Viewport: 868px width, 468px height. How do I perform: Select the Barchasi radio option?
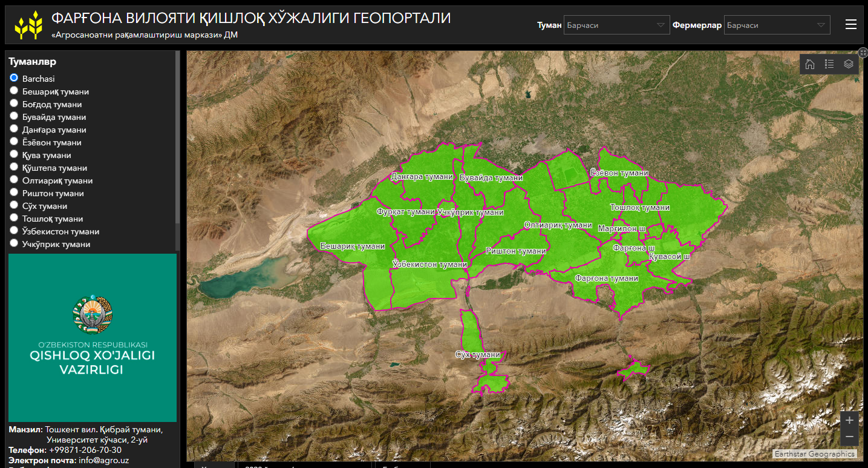click(x=14, y=78)
